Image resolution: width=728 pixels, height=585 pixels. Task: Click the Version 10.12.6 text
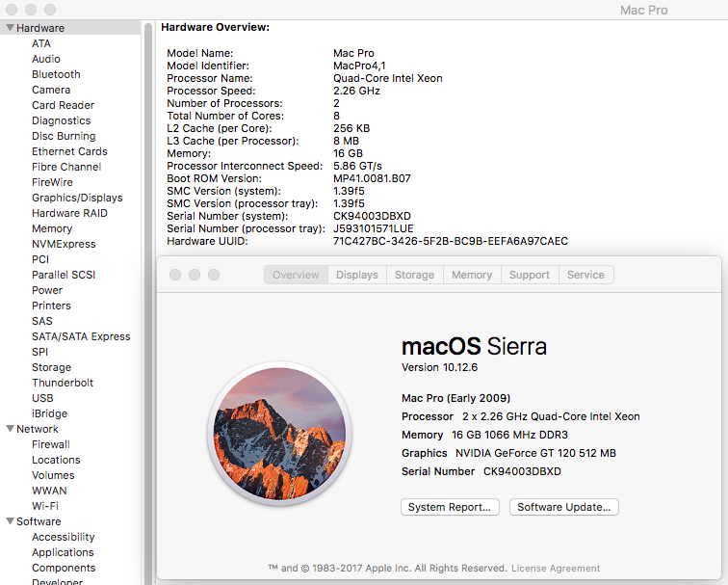point(439,367)
